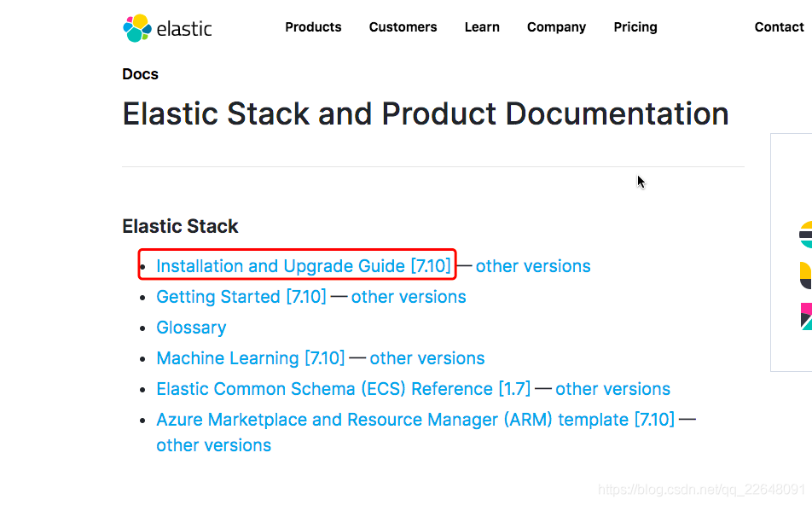Open Machine Learning [7.10] documentation
The width and height of the screenshot is (812, 505).
coord(251,358)
